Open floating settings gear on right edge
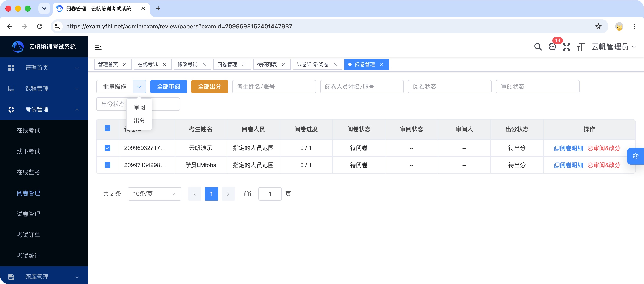This screenshot has height=284, width=644. pos(635,156)
